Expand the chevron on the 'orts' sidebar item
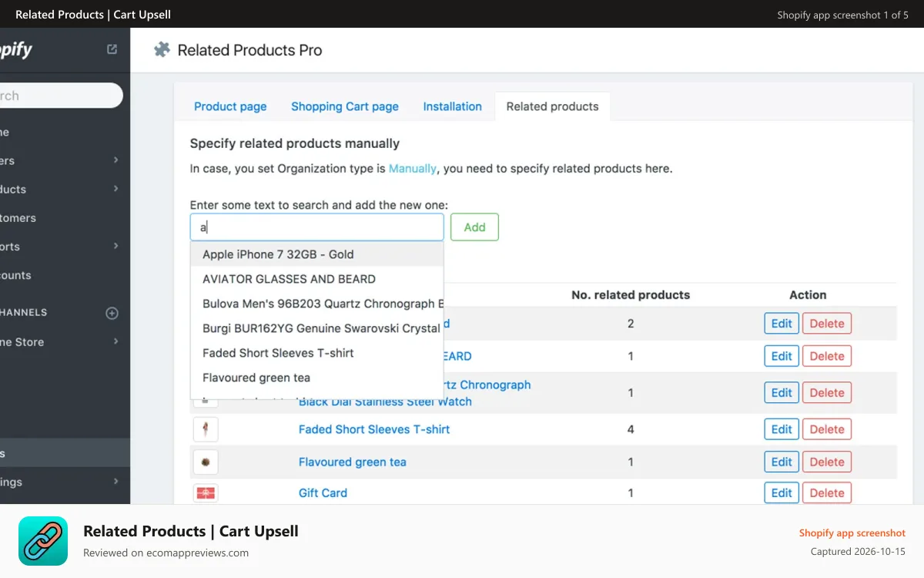The image size is (924, 578). [x=115, y=247]
